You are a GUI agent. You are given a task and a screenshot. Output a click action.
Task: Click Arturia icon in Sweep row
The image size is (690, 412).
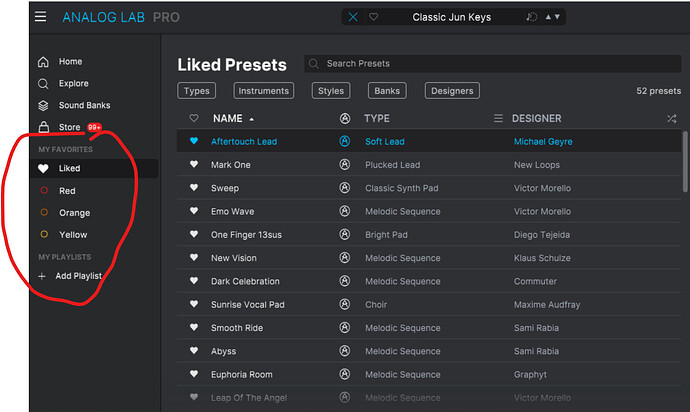345,188
